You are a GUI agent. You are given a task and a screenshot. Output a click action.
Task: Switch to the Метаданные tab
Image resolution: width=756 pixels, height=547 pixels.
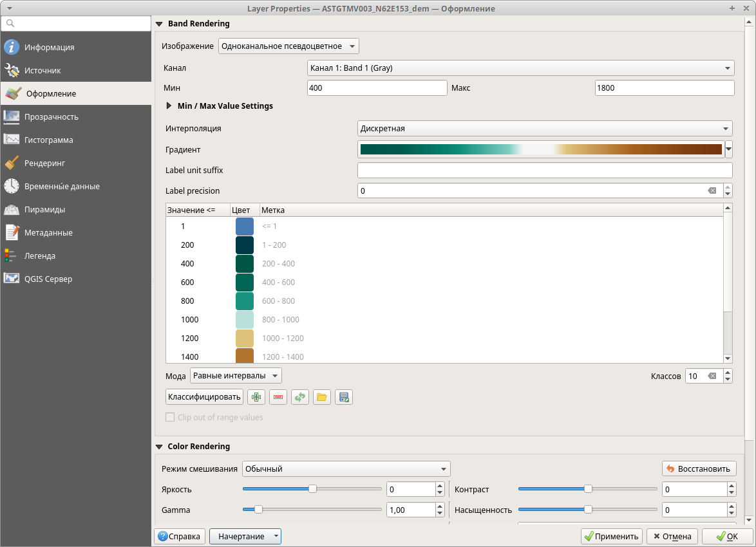[48, 232]
